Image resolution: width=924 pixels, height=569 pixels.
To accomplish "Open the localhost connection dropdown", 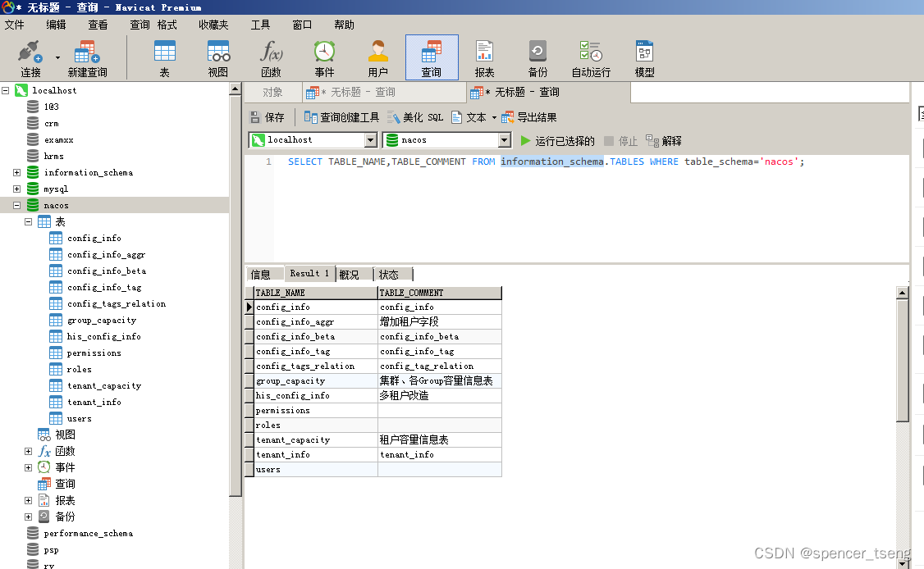I will (x=369, y=139).
